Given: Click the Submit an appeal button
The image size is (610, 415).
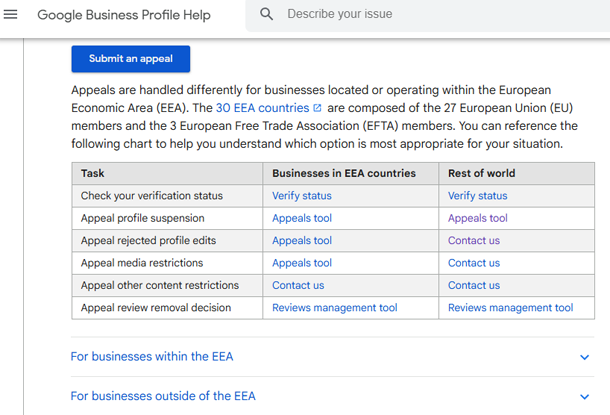Looking at the screenshot, I should pyautogui.click(x=131, y=59).
